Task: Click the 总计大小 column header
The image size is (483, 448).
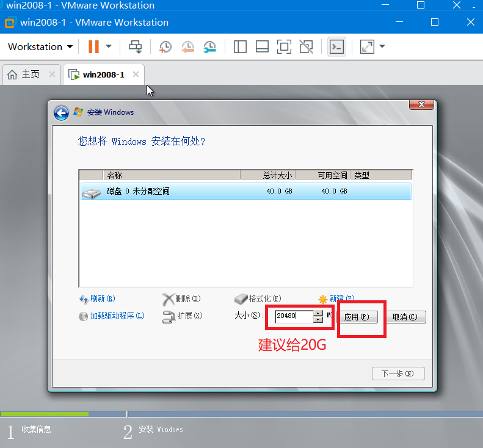Action: click(268, 175)
